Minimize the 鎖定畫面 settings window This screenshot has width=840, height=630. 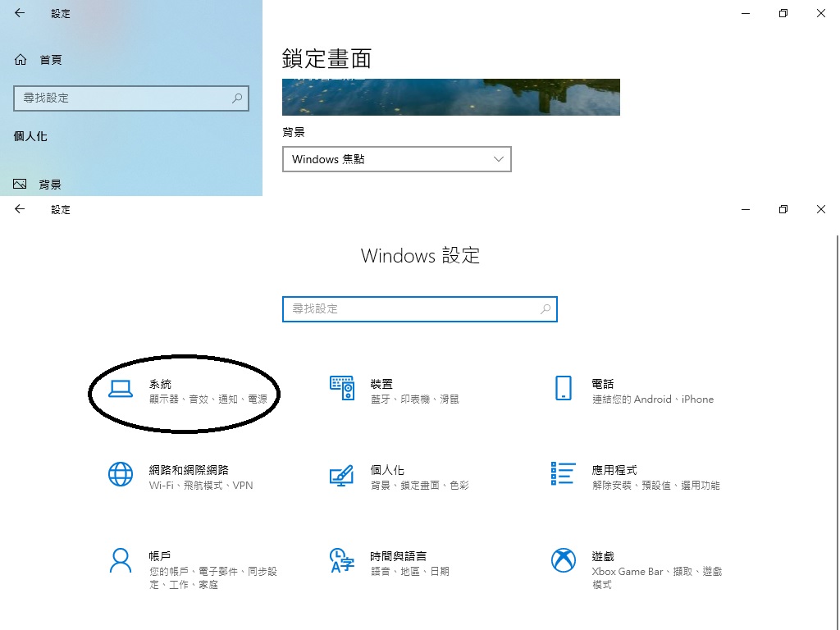click(x=745, y=13)
